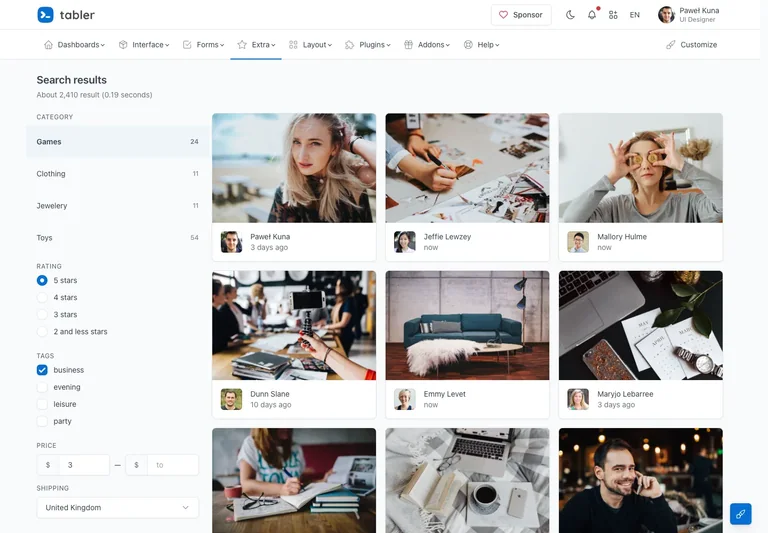Click the Forms checkbox icon
Screen dimensions: 768x533
pyautogui.click(x=187, y=45)
